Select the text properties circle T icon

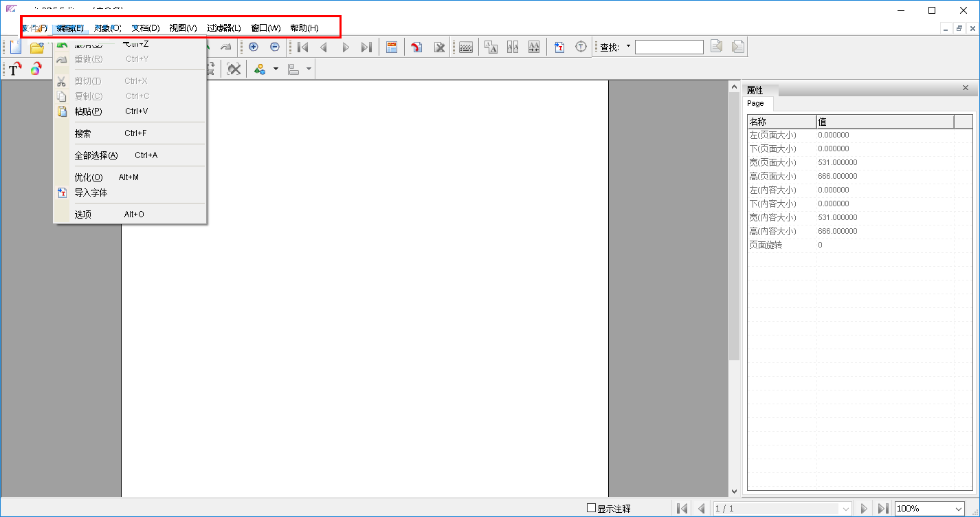click(581, 47)
